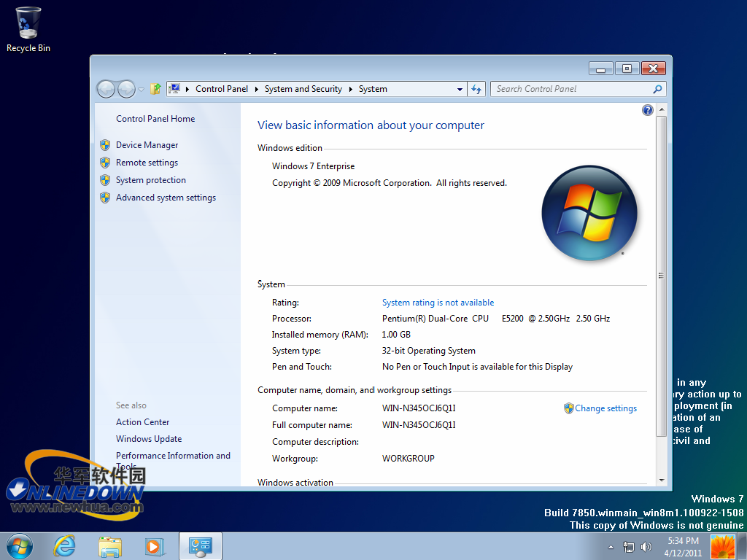
Task: Click shield icon beside System protection
Action: [105, 180]
